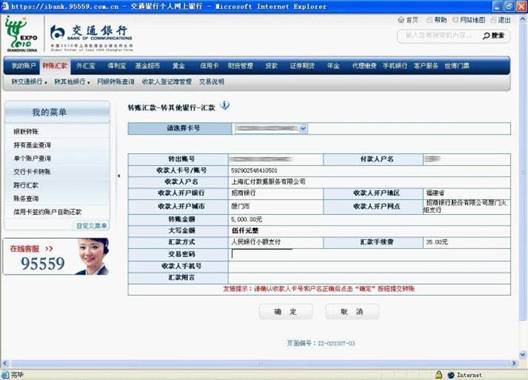
Task: Click the 35.00元 fee value
Action: click(x=437, y=242)
